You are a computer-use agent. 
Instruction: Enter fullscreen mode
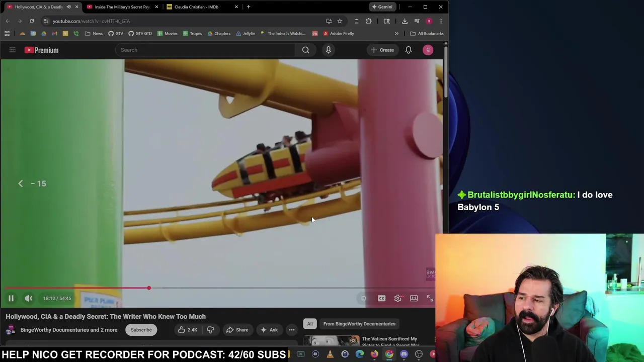[x=430, y=298]
